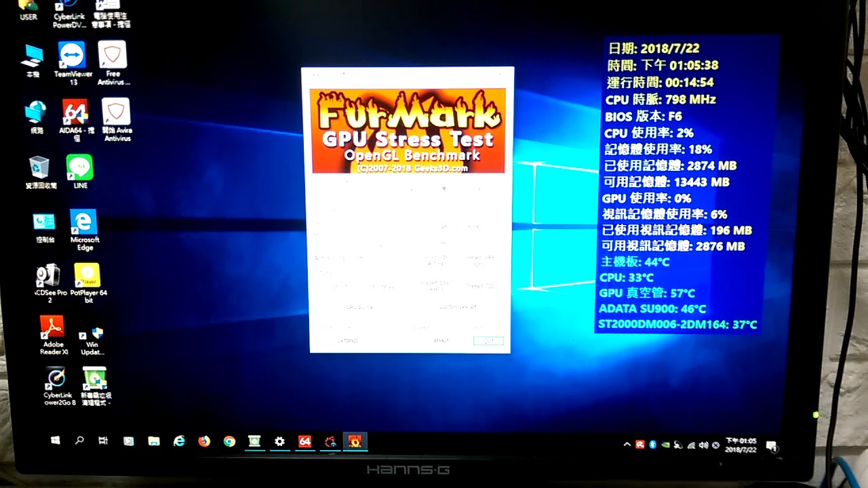The width and height of the screenshot is (868, 488).
Task: Click the BIOS 版本: F6 line
Action: 644,117
